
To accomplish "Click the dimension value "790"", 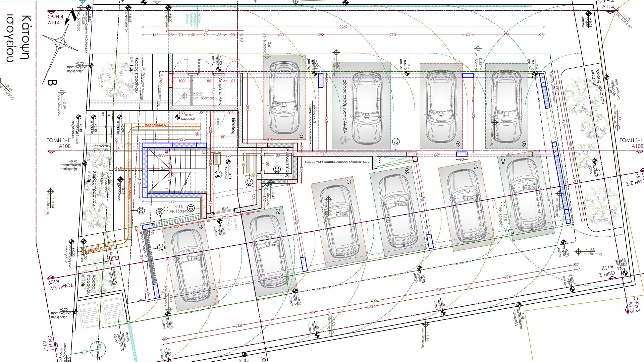I will (x=393, y=35).
